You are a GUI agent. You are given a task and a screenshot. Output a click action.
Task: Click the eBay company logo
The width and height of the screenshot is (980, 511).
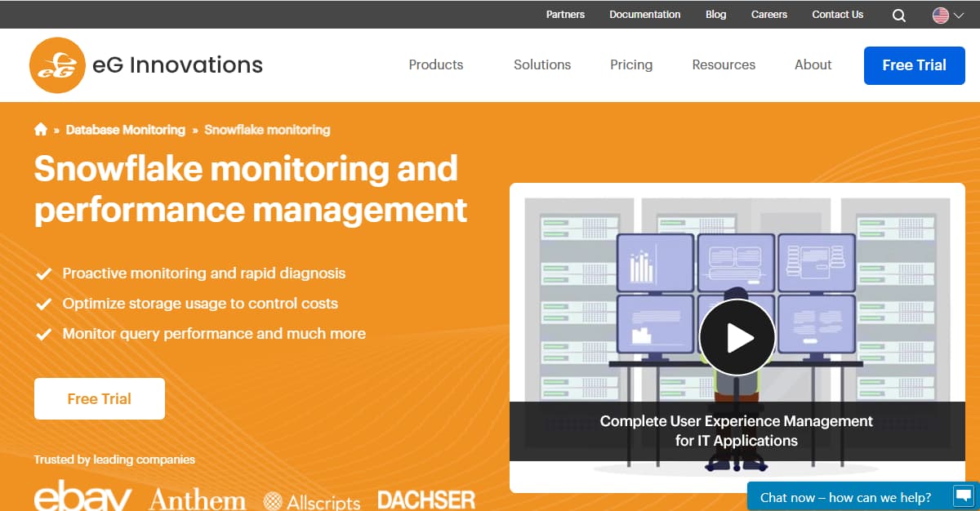pyautogui.click(x=82, y=498)
